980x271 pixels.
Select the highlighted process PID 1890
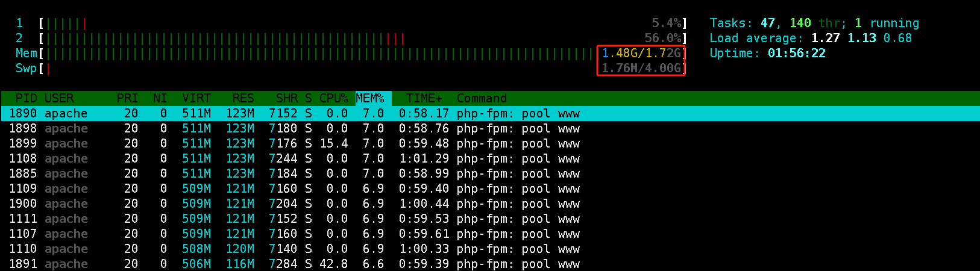pos(490,113)
